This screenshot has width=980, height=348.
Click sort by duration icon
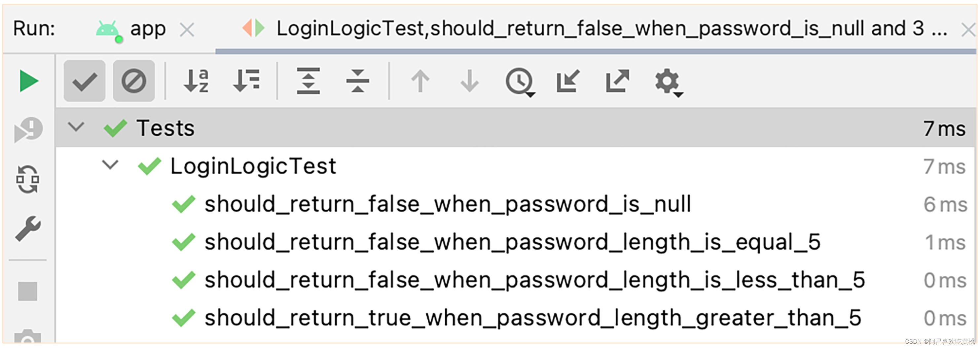(x=246, y=81)
